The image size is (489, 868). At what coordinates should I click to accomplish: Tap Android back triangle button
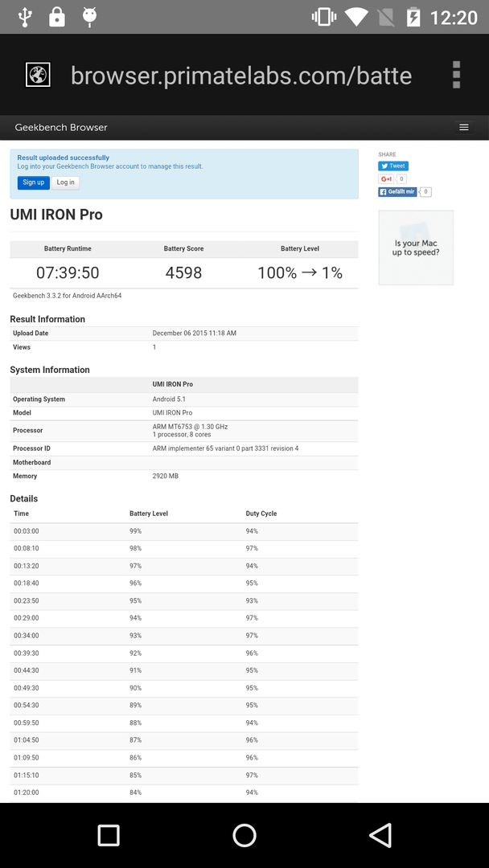point(380,835)
